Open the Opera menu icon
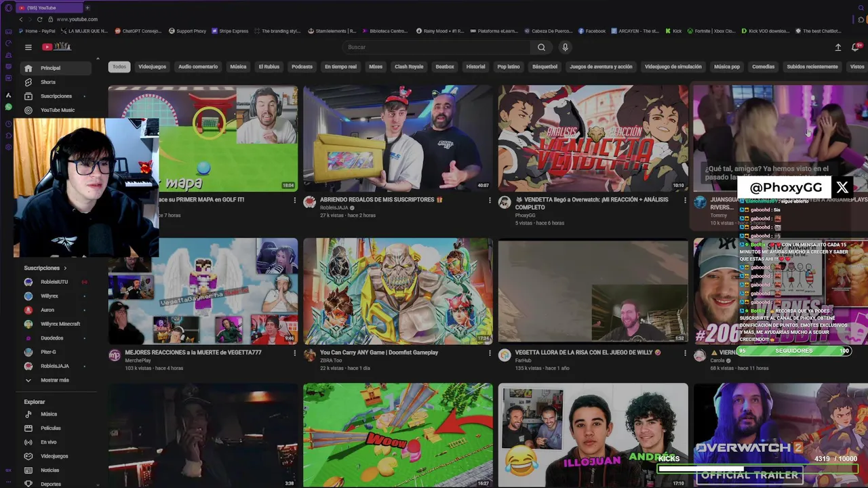 (9, 8)
